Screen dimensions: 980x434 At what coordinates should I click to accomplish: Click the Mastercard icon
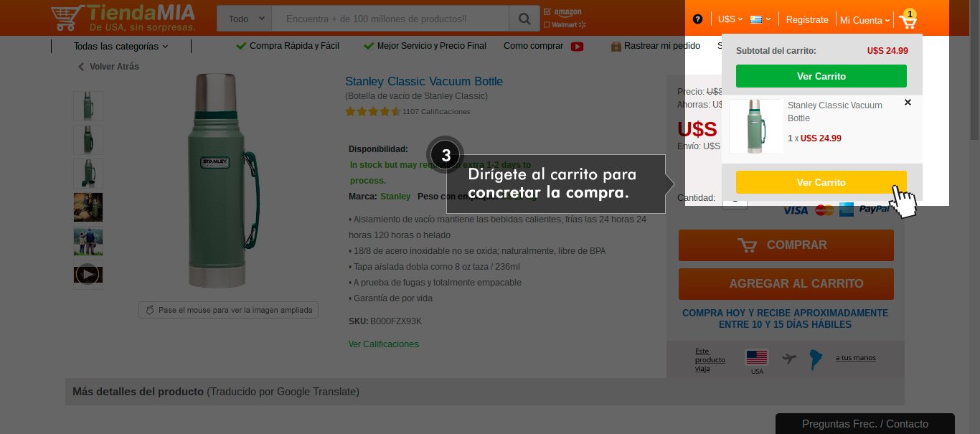click(x=825, y=210)
